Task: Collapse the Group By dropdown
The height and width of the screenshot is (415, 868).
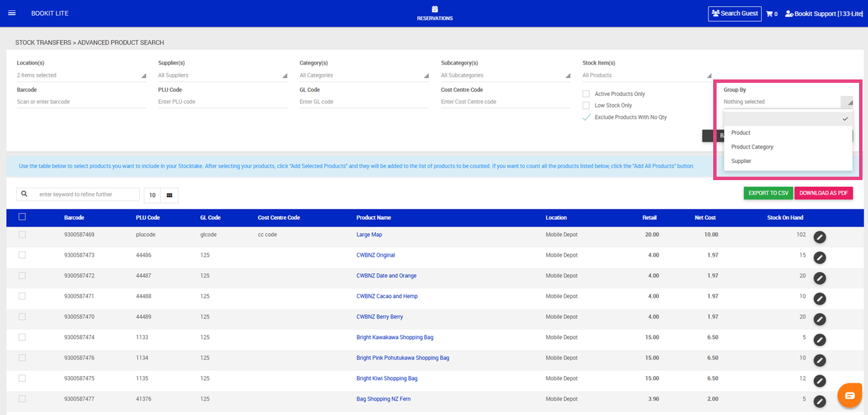Action: tap(788, 102)
